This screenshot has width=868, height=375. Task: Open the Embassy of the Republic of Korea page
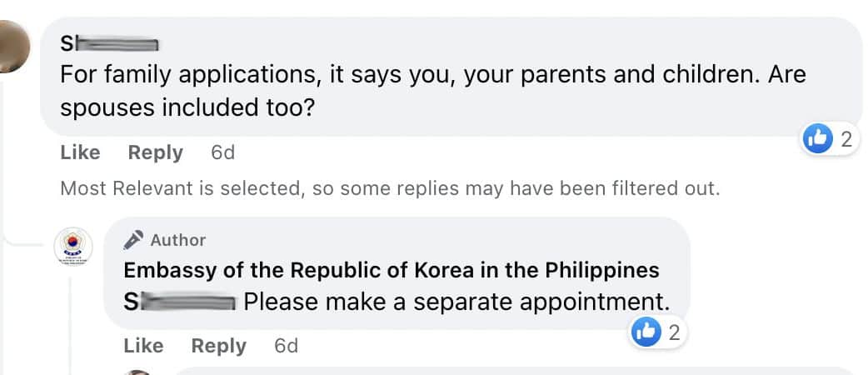[391, 270]
